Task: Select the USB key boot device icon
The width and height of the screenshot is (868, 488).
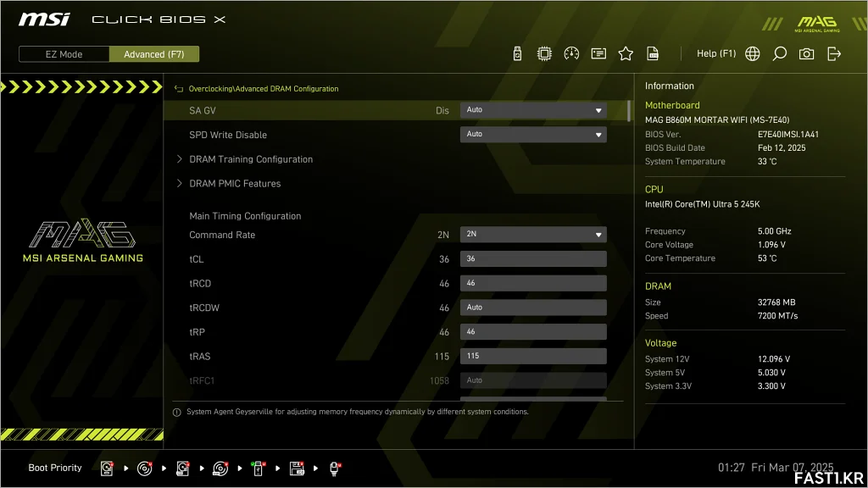Action: coord(258,469)
